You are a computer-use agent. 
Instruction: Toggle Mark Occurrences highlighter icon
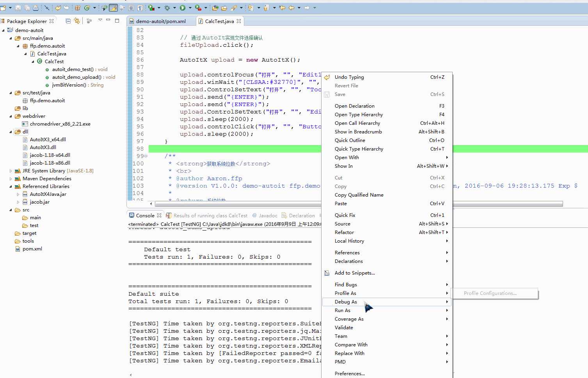[114, 8]
